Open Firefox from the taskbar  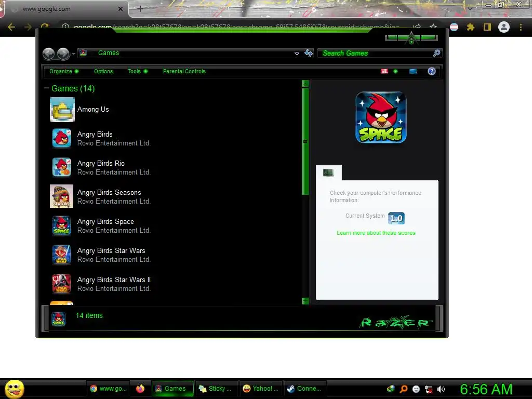click(140, 389)
